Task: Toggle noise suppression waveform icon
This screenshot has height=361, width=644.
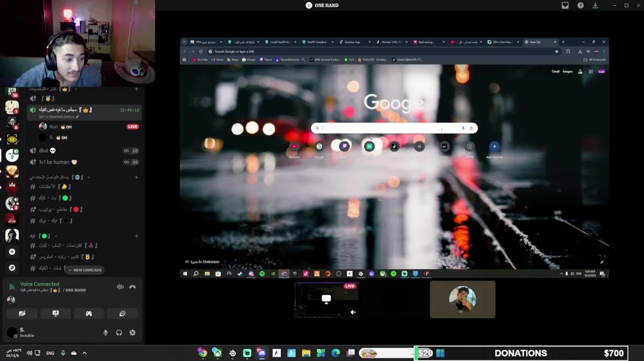Action: [x=120, y=287]
